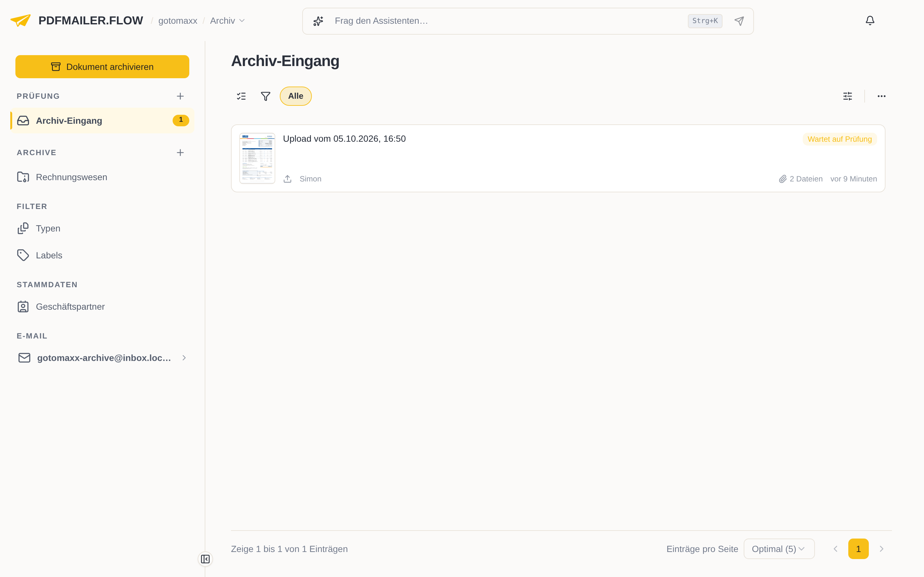Collapse the sidebar panel
Viewport: 924px width, 577px height.
(205, 559)
